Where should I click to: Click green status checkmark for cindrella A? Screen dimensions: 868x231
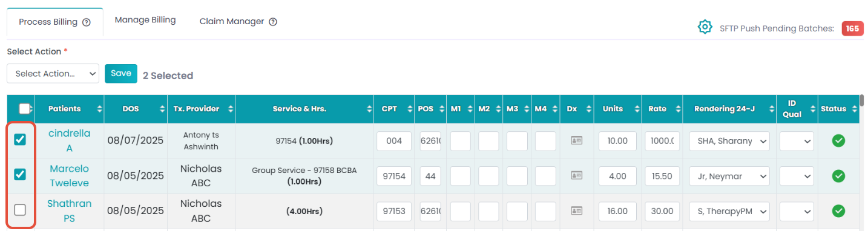pos(838,141)
